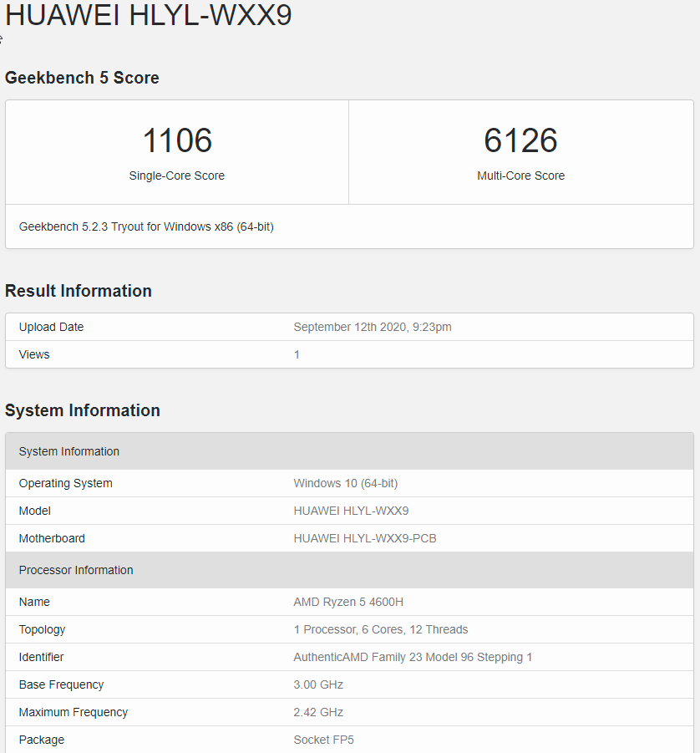Select the 2.42 GHz maximum frequency value
700x753 pixels.
(x=318, y=712)
